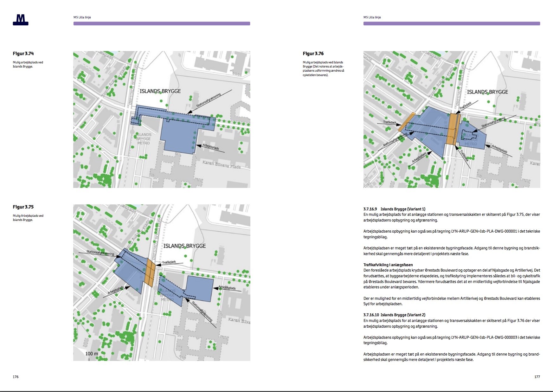Click the drawing reference ending in DWG-000001
Image resolution: width=553 pixels, height=392 pixels.
(484, 231)
